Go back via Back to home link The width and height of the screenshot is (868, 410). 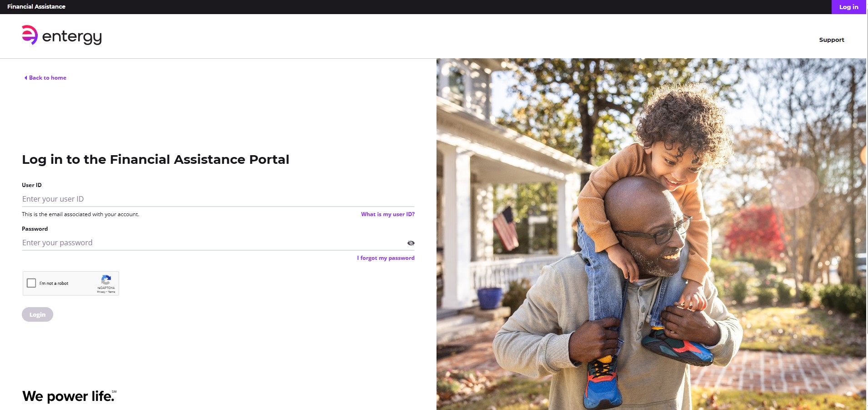point(48,78)
